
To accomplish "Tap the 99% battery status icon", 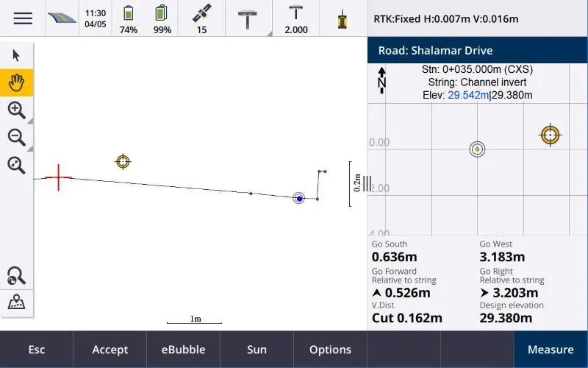I will point(162,18).
